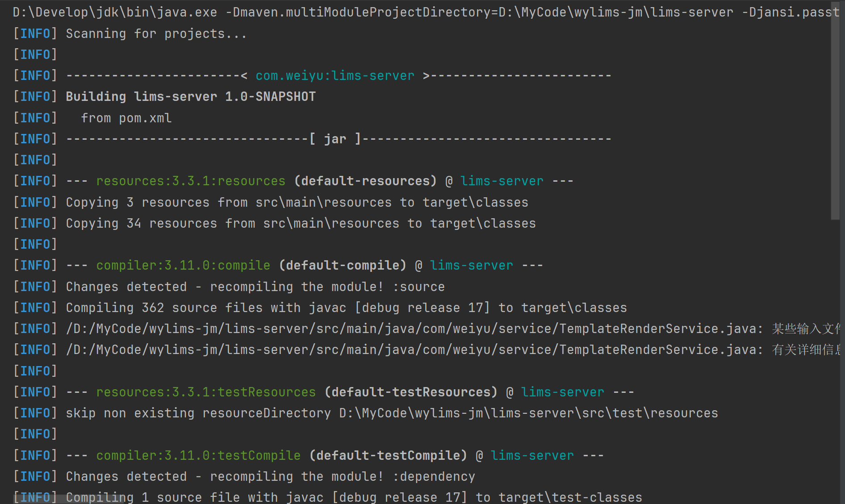This screenshot has height=504, width=845.
Task: Click '(default-resources)' execution id text
Action: (x=365, y=181)
